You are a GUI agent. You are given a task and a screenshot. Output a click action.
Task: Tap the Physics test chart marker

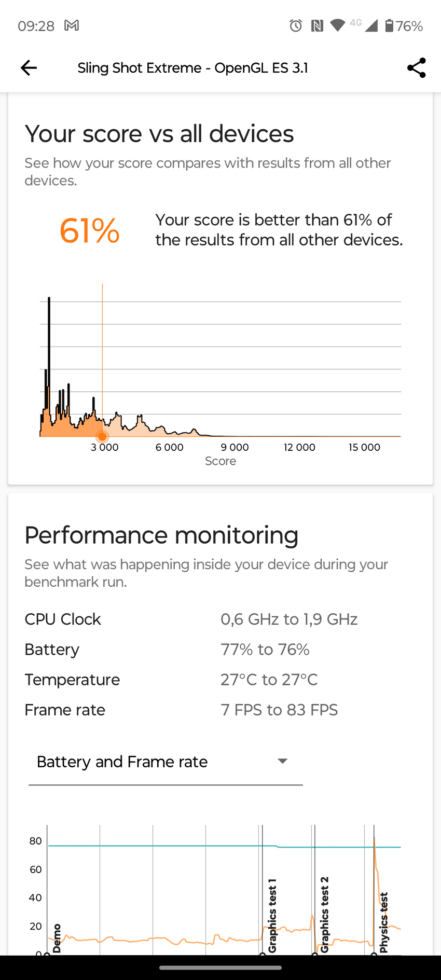coord(384,922)
